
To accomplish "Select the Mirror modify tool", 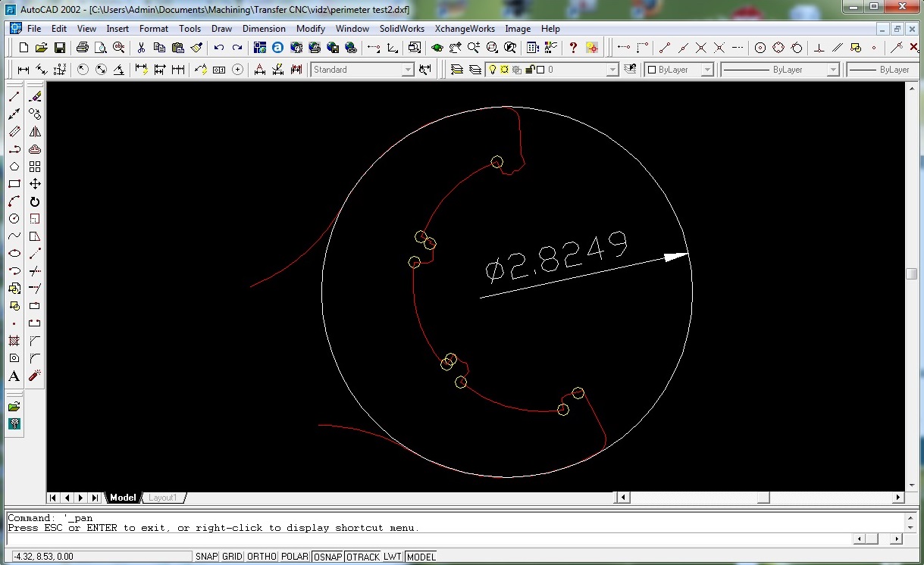I will click(35, 132).
